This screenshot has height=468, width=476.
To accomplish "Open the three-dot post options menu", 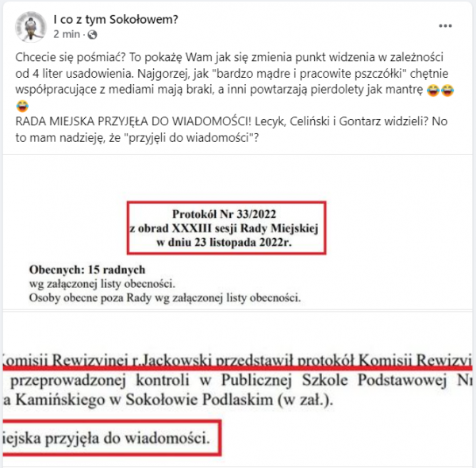I will [x=445, y=26].
